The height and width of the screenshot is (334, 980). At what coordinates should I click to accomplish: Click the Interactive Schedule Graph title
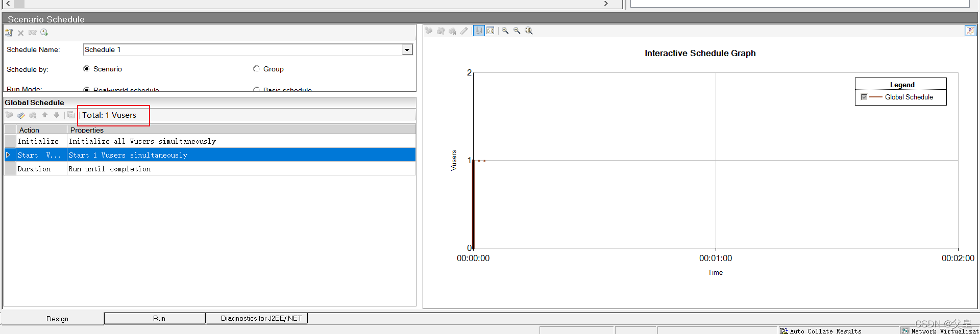click(700, 53)
